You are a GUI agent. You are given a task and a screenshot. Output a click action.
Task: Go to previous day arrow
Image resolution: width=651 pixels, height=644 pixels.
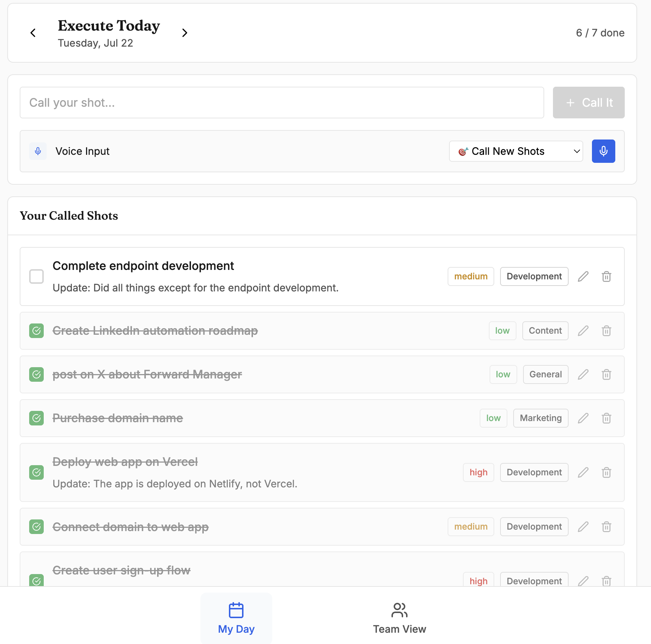pyautogui.click(x=33, y=33)
